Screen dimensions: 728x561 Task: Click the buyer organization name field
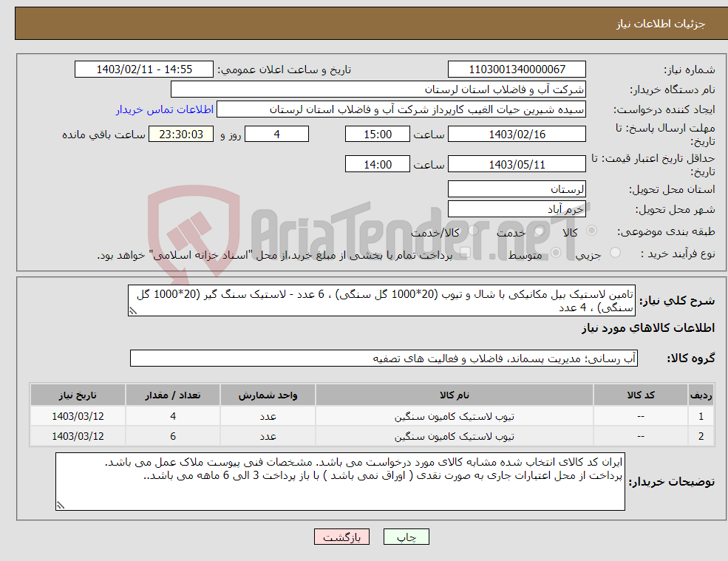[x=378, y=89]
